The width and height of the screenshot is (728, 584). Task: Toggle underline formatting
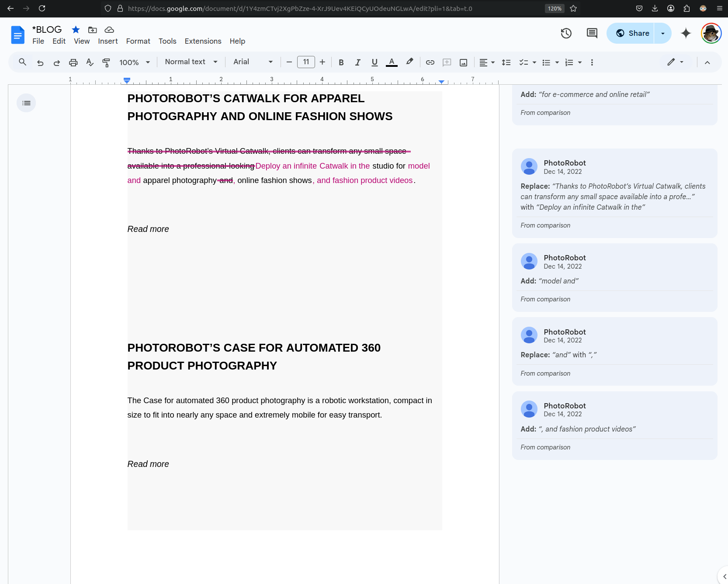click(374, 62)
